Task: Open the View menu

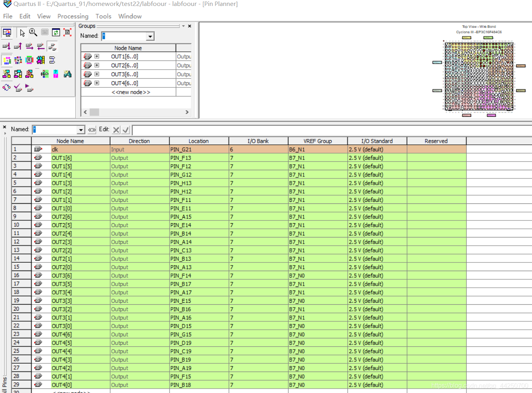Action: point(44,16)
